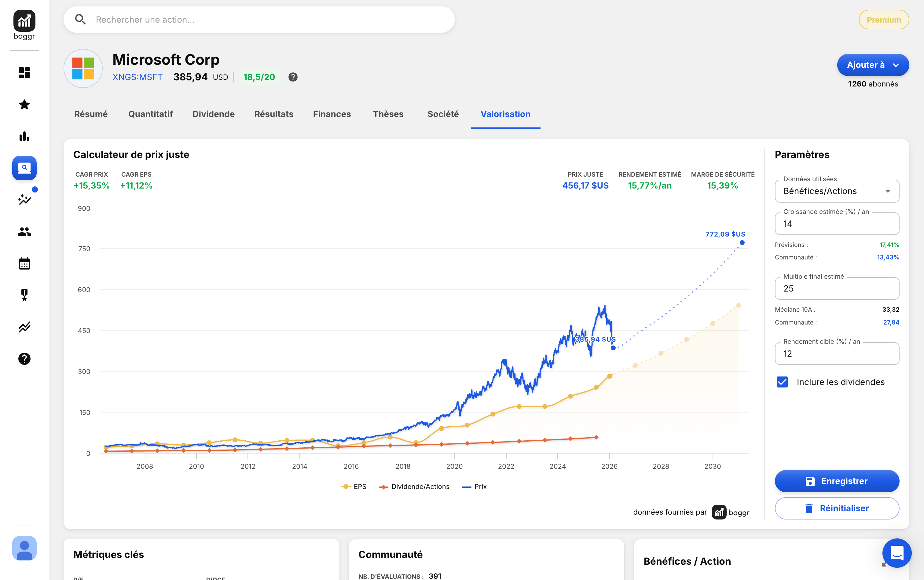The width and height of the screenshot is (924, 580).
Task: Click the Réinitialiser button
Action: click(x=837, y=508)
